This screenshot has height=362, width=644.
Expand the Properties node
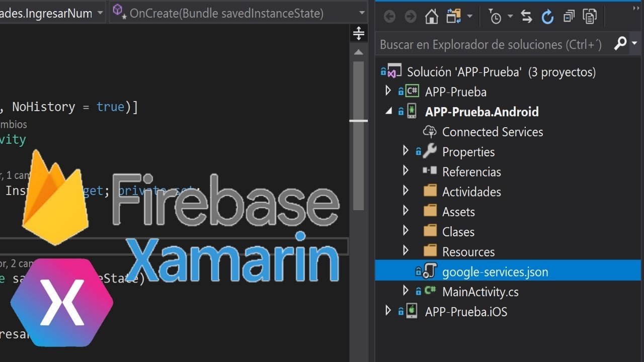[x=406, y=151]
